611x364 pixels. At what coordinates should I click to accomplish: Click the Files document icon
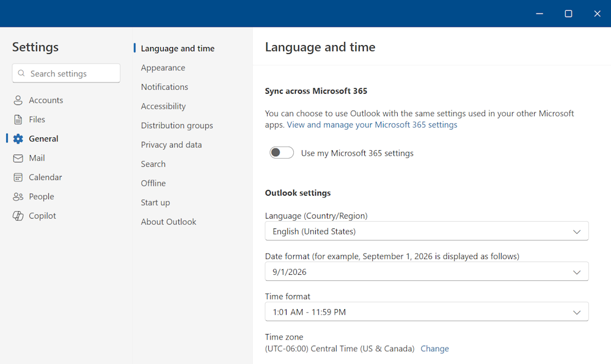pos(18,120)
